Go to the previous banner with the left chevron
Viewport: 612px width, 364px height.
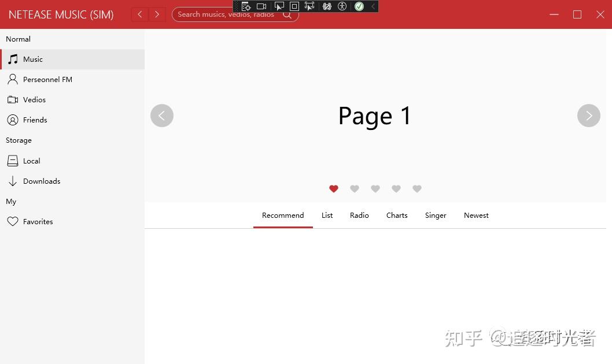pos(162,116)
